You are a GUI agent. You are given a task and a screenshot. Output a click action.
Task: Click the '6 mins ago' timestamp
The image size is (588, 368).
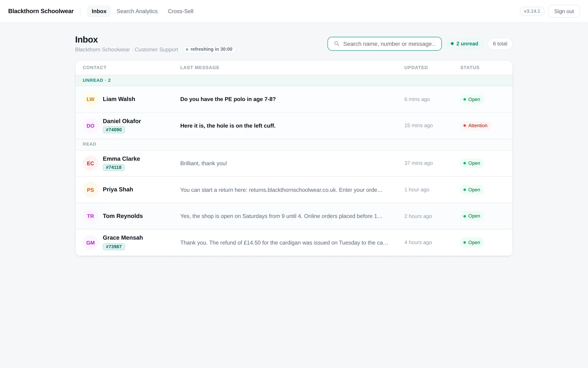(417, 99)
